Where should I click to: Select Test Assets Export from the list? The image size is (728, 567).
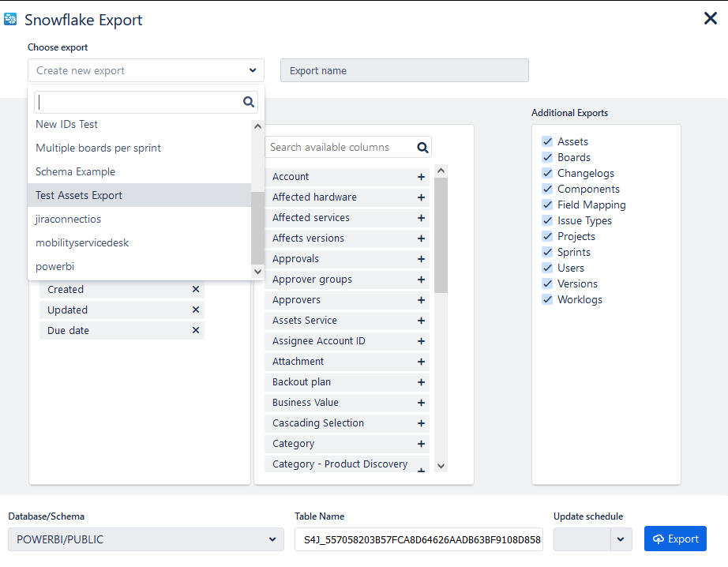(79, 196)
